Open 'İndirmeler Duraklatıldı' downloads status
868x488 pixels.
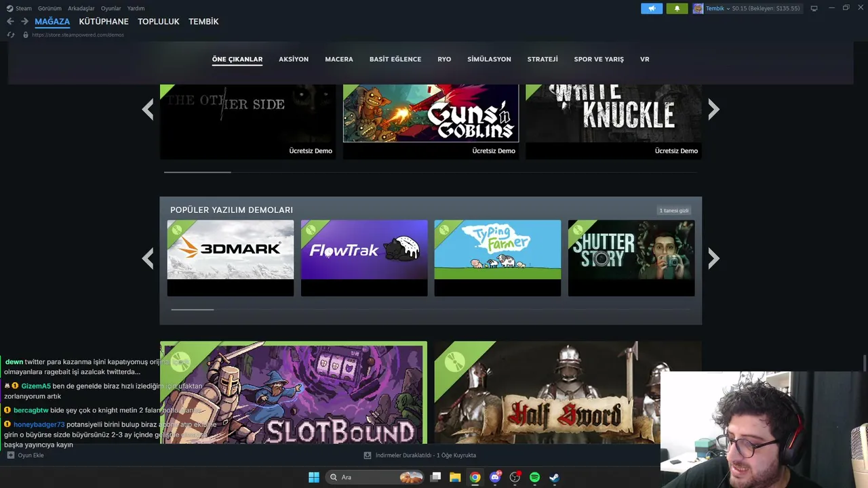(426, 455)
